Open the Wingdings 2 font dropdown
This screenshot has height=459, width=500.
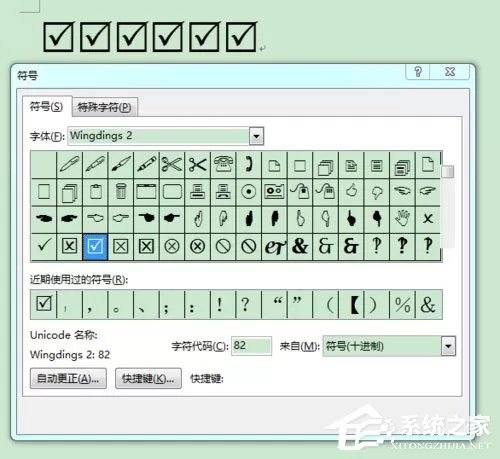[x=256, y=136]
